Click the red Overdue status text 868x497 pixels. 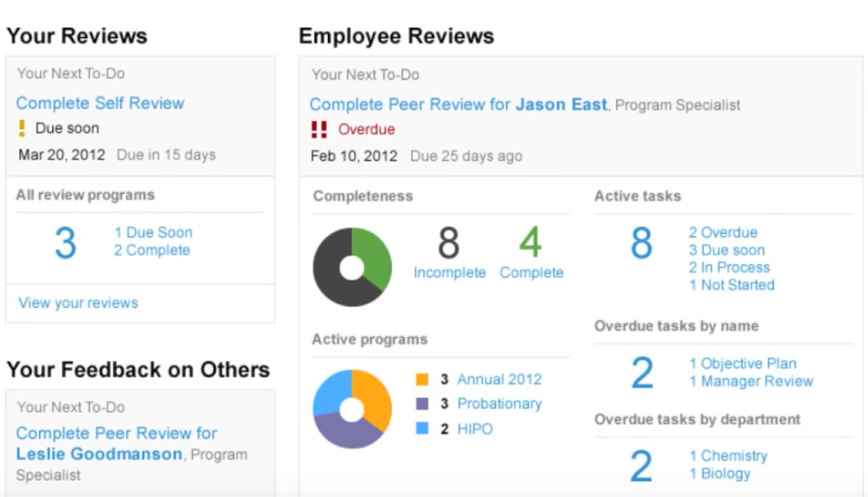point(366,129)
